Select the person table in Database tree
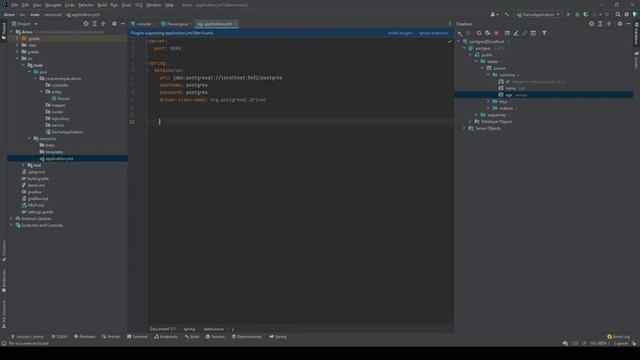Image resolution: width=640 pixels, height=360 pixels. (x=499, y=68)
